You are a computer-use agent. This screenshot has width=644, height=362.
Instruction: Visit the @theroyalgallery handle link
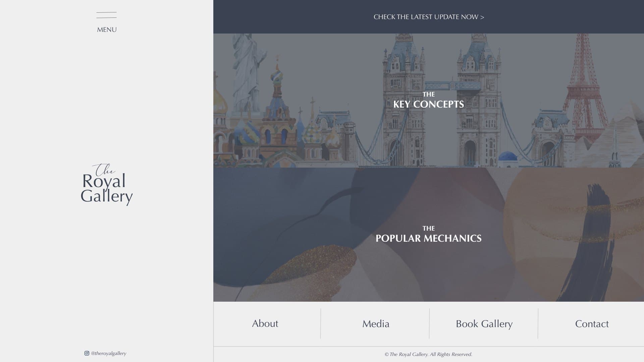pyautogui.click(x=109, y=353)
